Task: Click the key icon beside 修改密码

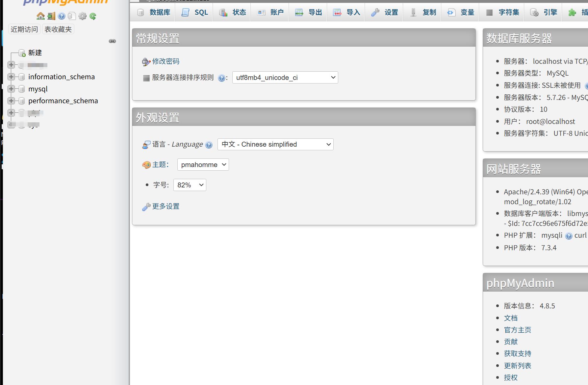Action: click(x=146, y=62)
